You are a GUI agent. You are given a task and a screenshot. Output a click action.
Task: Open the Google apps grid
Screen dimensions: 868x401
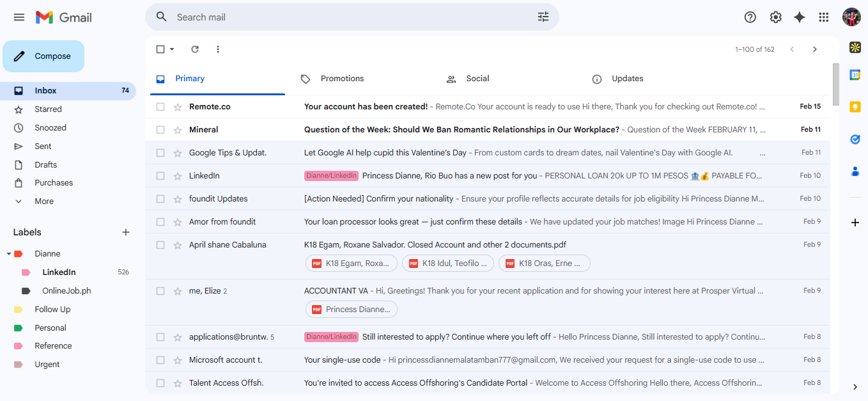tap(824, 17)
